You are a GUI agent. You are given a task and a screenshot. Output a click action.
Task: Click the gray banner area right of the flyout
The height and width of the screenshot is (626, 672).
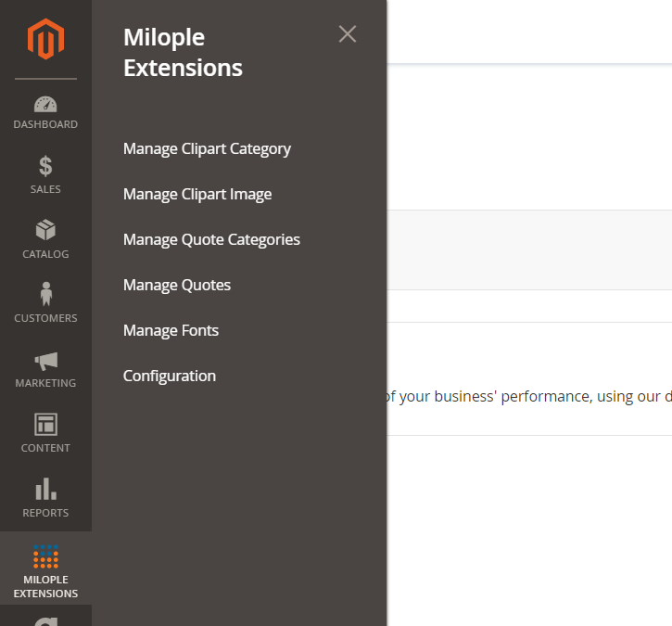pos(528,249)
